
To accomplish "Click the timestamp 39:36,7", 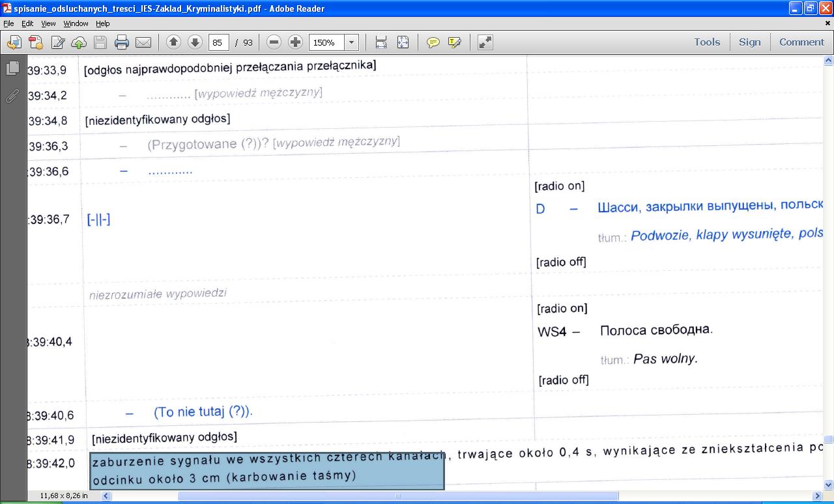I will click(x=48, y=219).
